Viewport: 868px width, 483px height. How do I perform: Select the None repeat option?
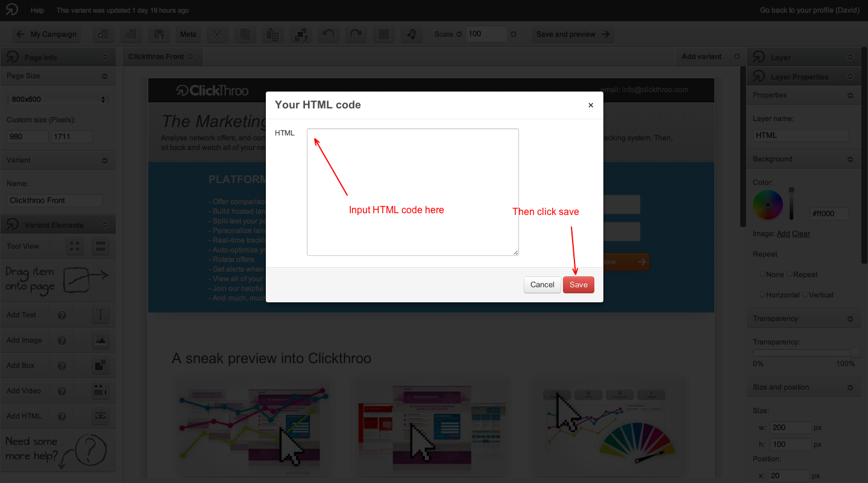(x=763, y=274)
